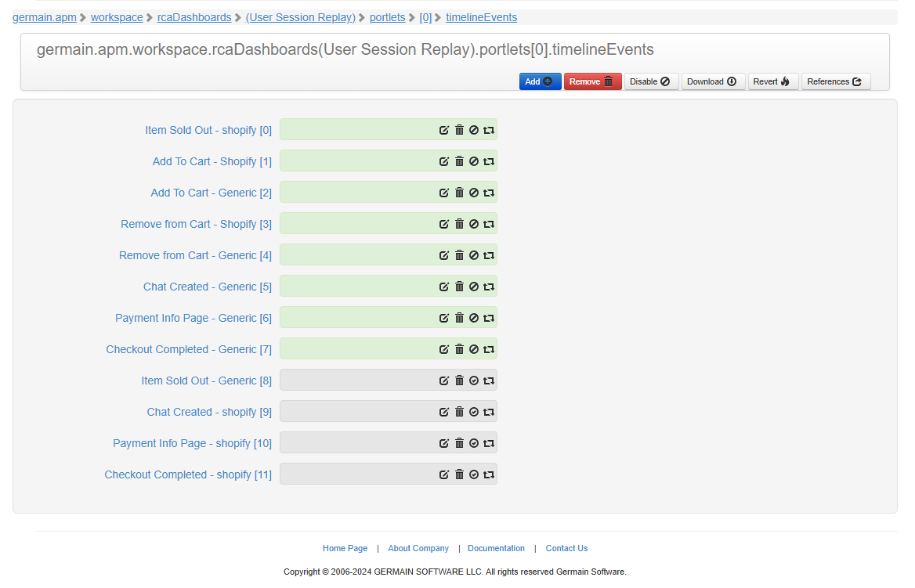Click trash icon for Chat Created - Generic [5]

[x=459, y=287]
